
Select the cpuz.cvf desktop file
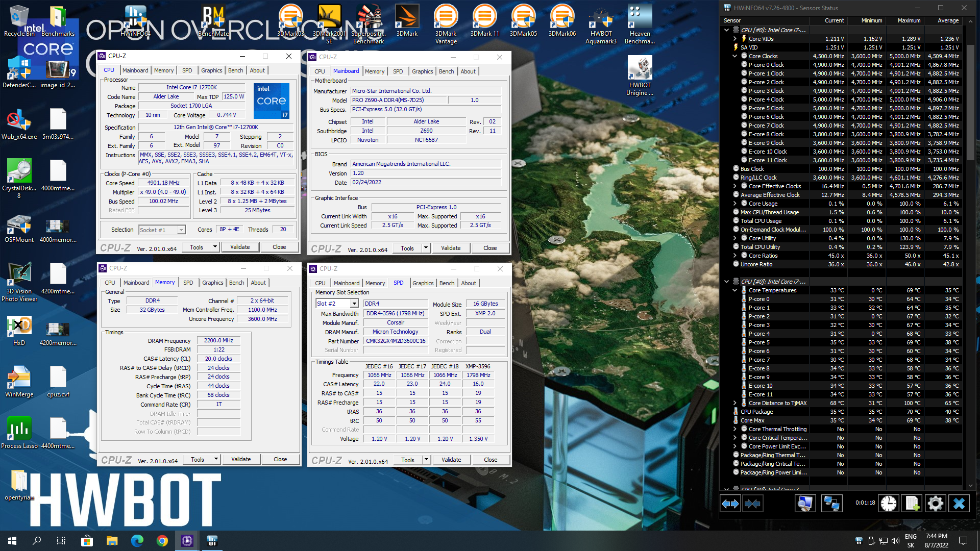(x=58, y=382)
